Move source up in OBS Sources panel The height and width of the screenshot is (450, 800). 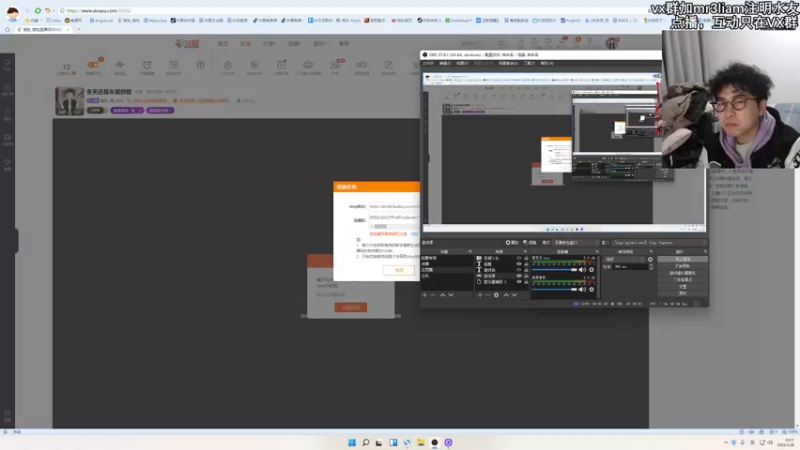pyautogui.click(x=506, y=295)
